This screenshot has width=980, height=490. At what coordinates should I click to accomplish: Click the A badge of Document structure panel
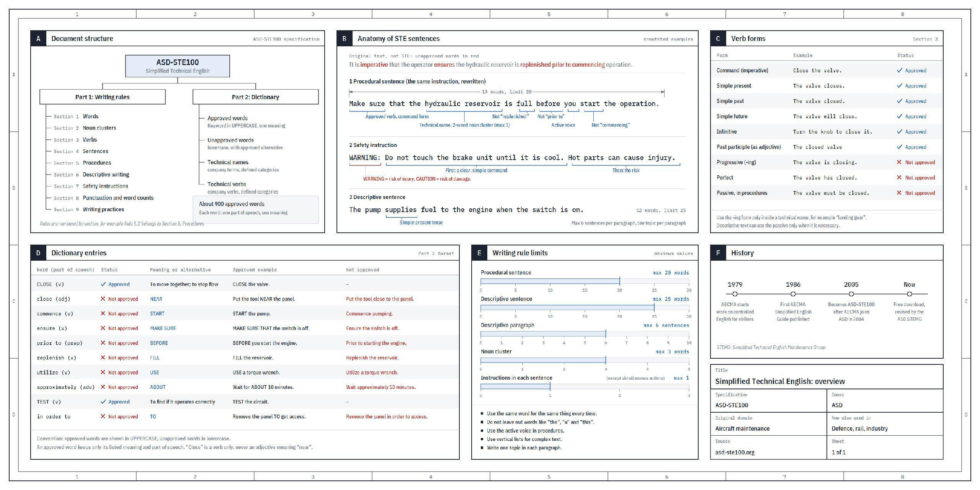38,39
